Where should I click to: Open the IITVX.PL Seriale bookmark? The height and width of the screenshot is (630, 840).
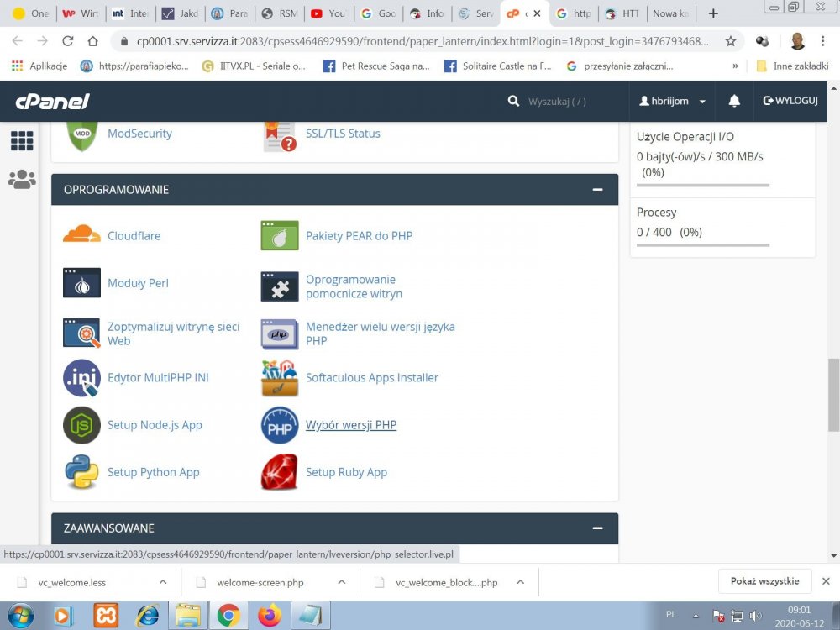tap(254, 66)
